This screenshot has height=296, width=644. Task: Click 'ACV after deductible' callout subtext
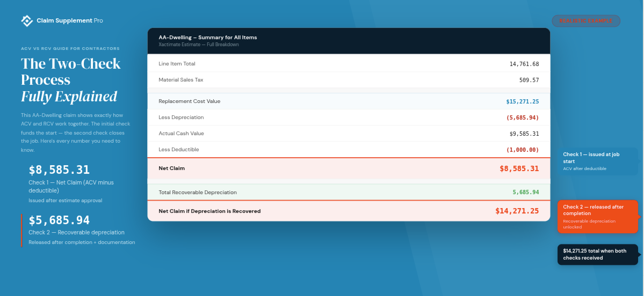[x=584, y=168]
